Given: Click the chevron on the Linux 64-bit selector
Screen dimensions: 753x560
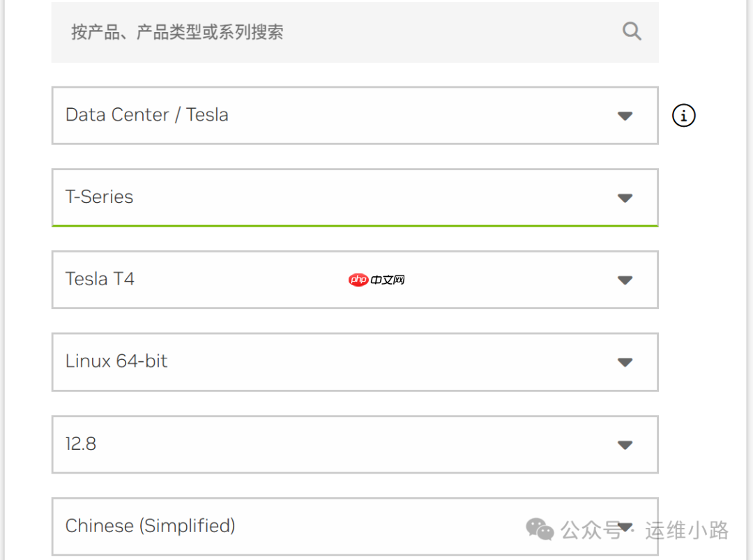Looking at the screenshot, I should pyautogui.click(x=625, y=362).
